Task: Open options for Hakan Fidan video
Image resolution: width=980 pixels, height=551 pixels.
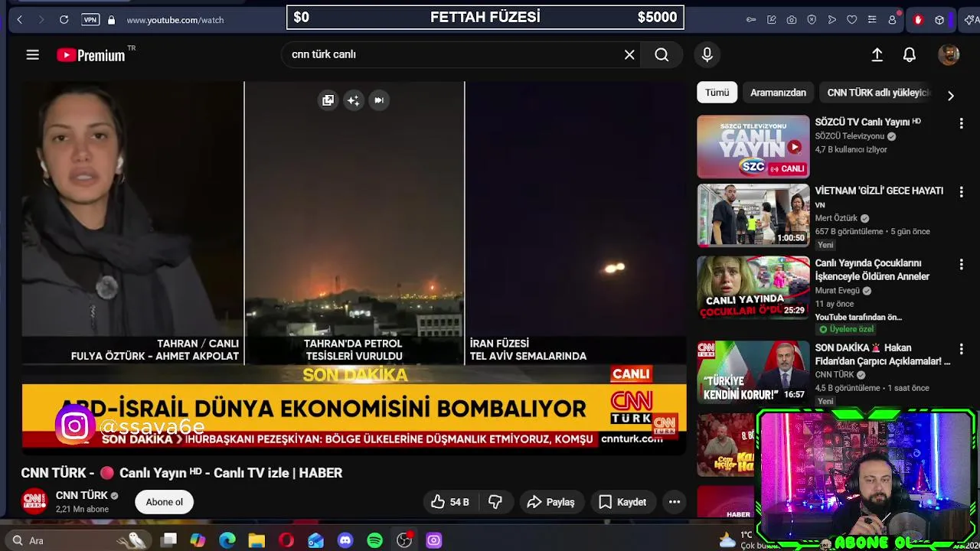Action: tap(961, 348)
